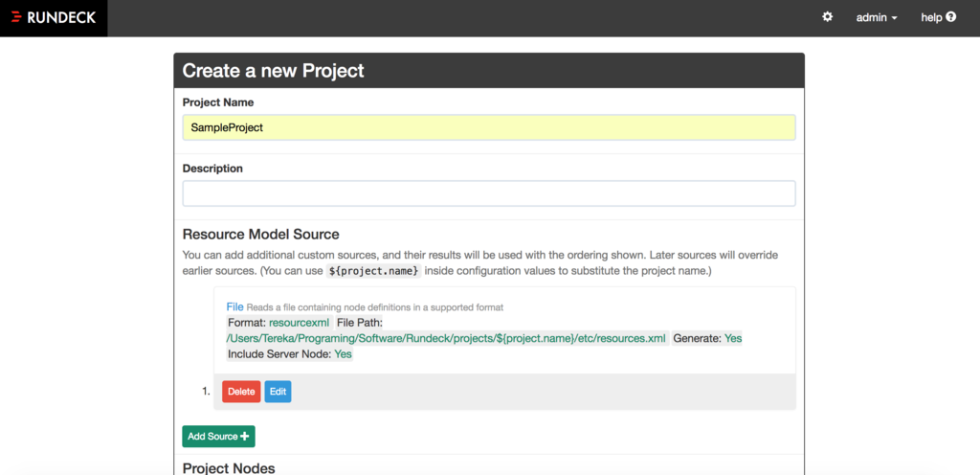Select the resources.xml file path text

(x=446, y=339)
